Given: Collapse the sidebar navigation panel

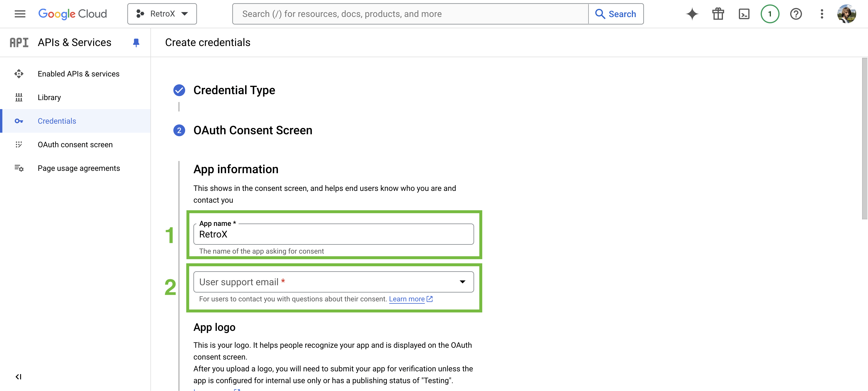Looking at the screenshot, I should pos(18,377).
